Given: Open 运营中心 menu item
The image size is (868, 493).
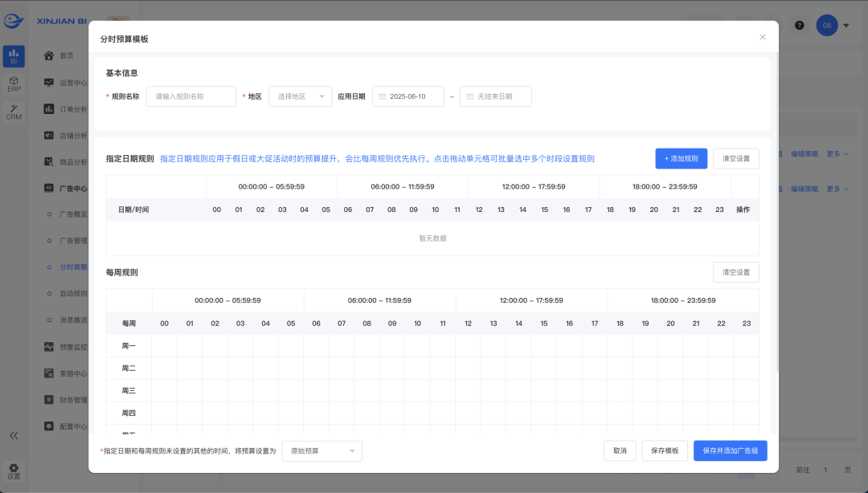Looking at the screenshot, I should point(65,83).
